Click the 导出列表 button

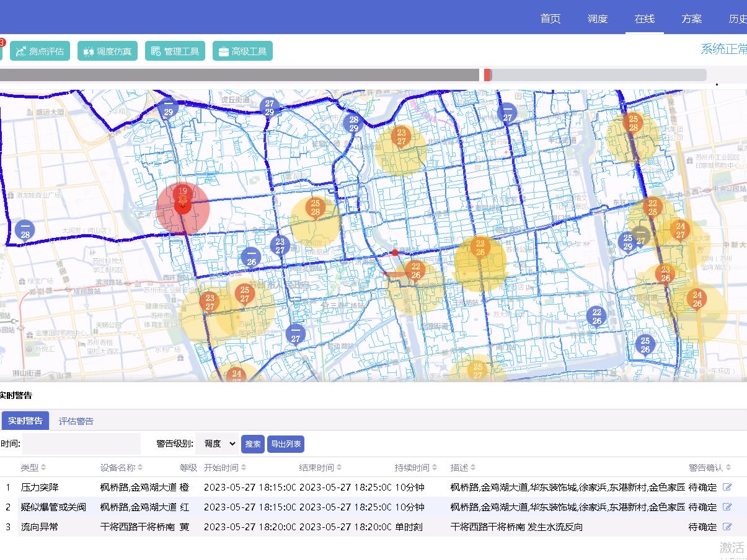click(x=285, y=444)
